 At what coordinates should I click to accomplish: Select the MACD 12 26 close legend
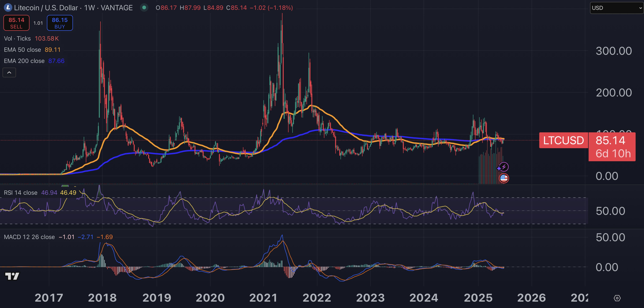(x=29, y=237)
